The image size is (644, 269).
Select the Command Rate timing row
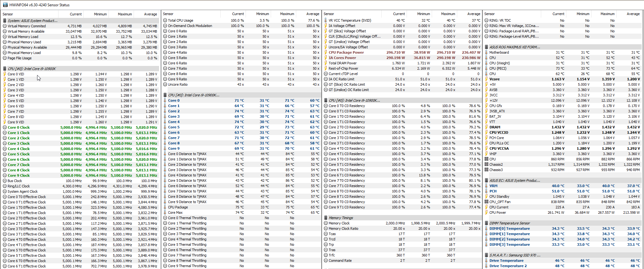(x=340, y=261)
